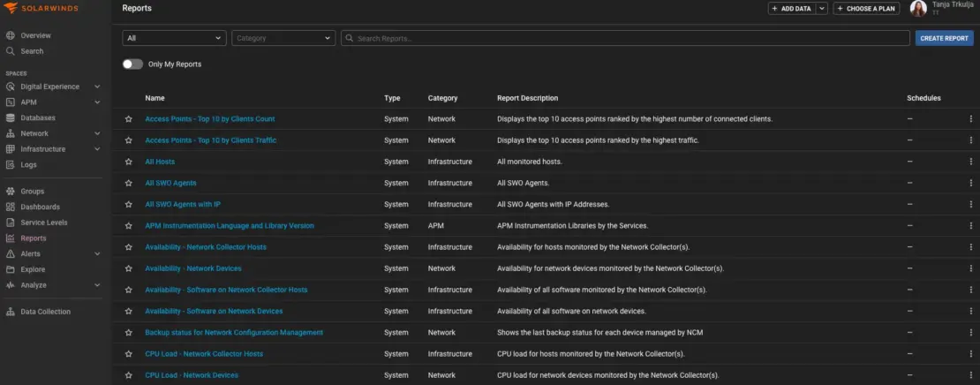Click the Infrastructure grid icon
Viewport: 980px width, 385px height.
pyautogui.click(x=10, y=149)
